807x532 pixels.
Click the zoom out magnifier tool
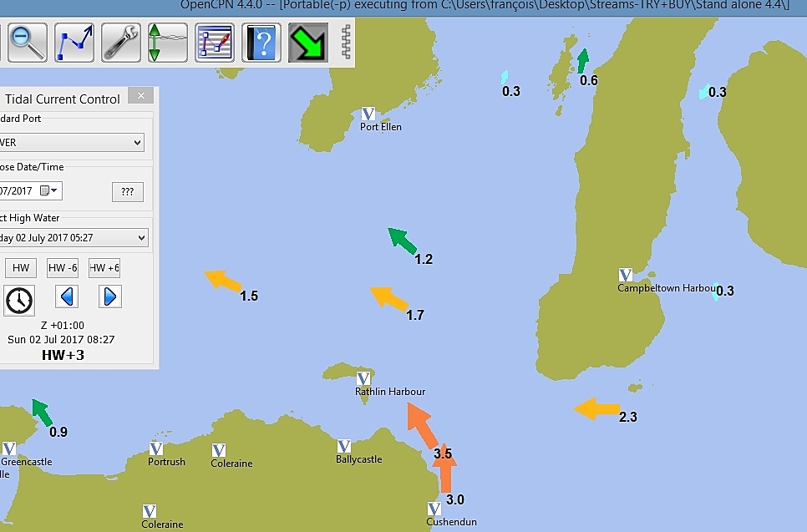click(28, 43)
